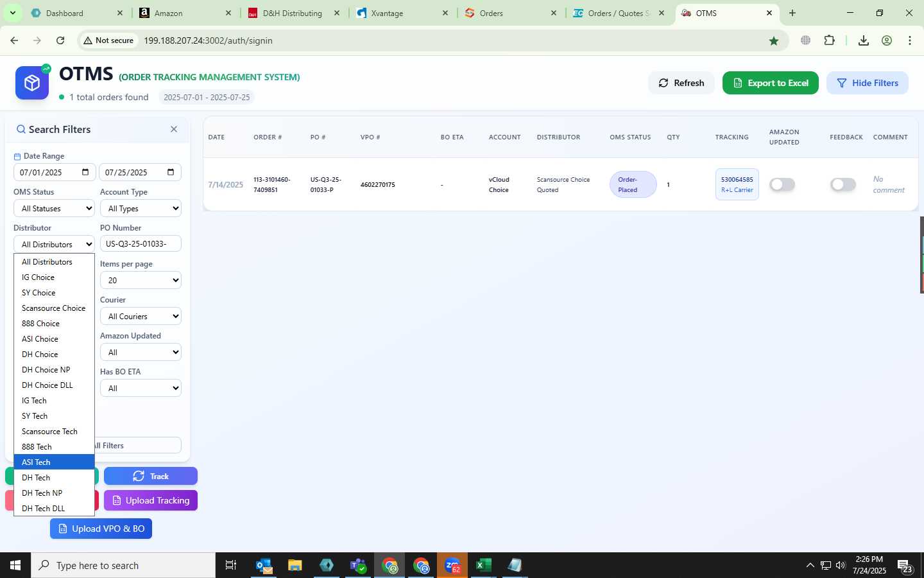
Task: Click Upload VPO & BO button
Action: coord(101,529)
